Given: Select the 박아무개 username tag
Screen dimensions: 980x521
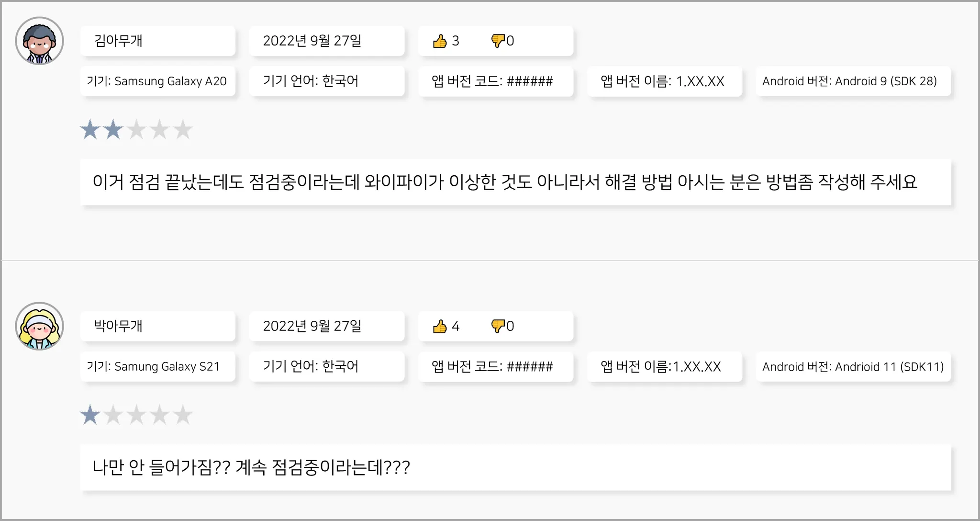Looking at the screenshot, I should pyautogui.click(x=158, y=326).
